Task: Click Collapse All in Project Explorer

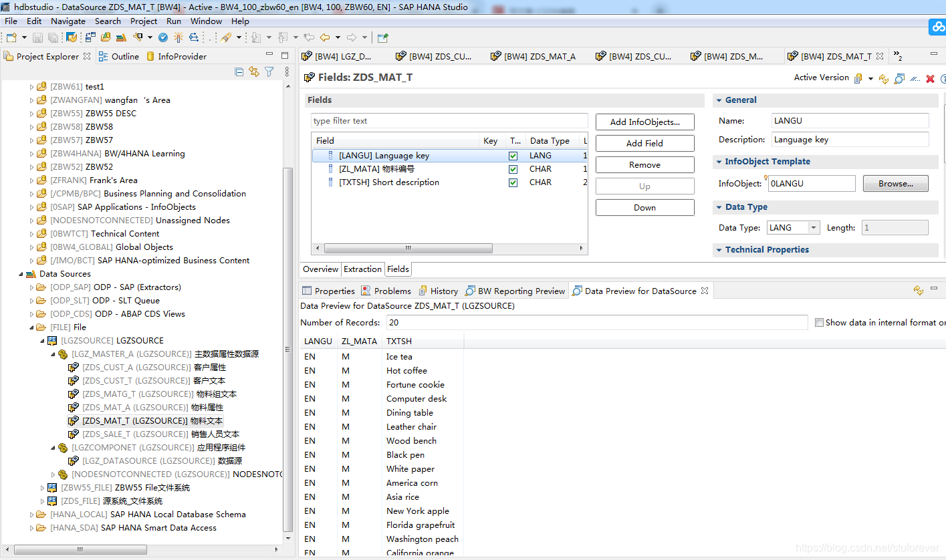Action: coord(239,72)
